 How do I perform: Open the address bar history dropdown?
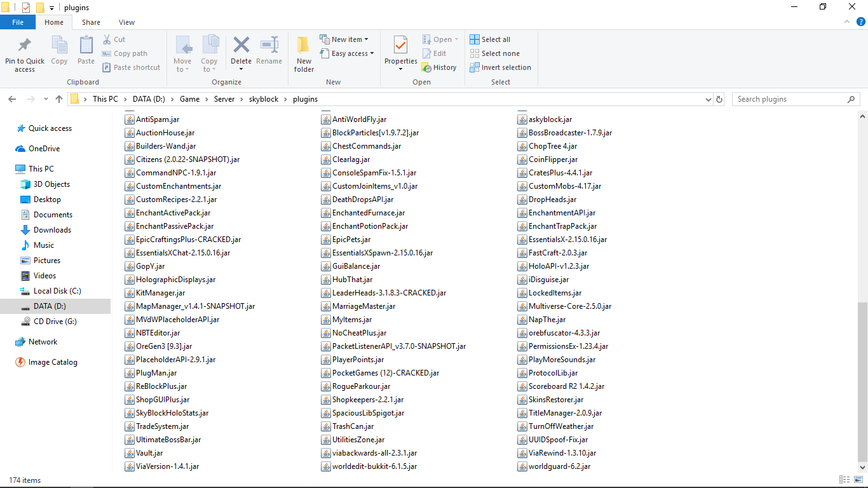click(x=709, y=99)
